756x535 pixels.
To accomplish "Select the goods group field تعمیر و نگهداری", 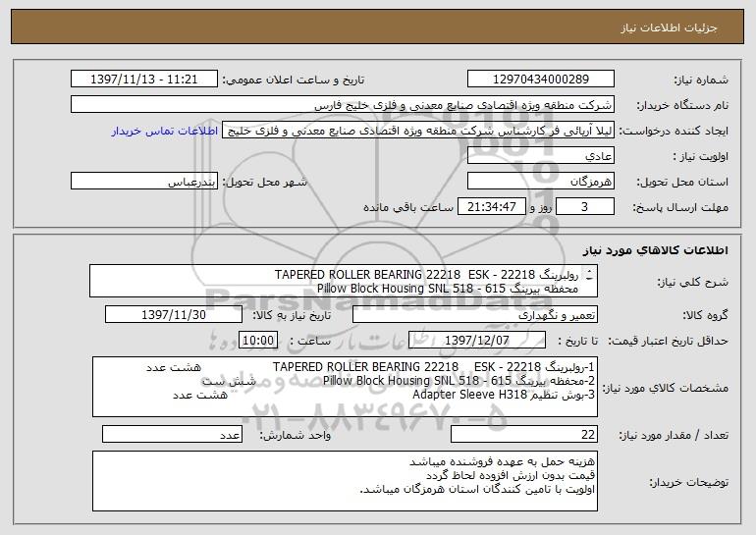I will (475, 315).
